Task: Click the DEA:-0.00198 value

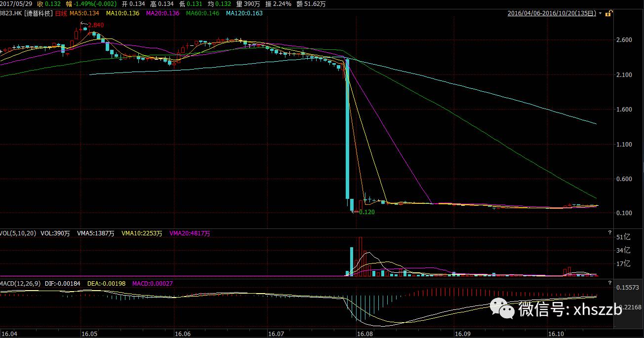Action: tap(106, 284)
